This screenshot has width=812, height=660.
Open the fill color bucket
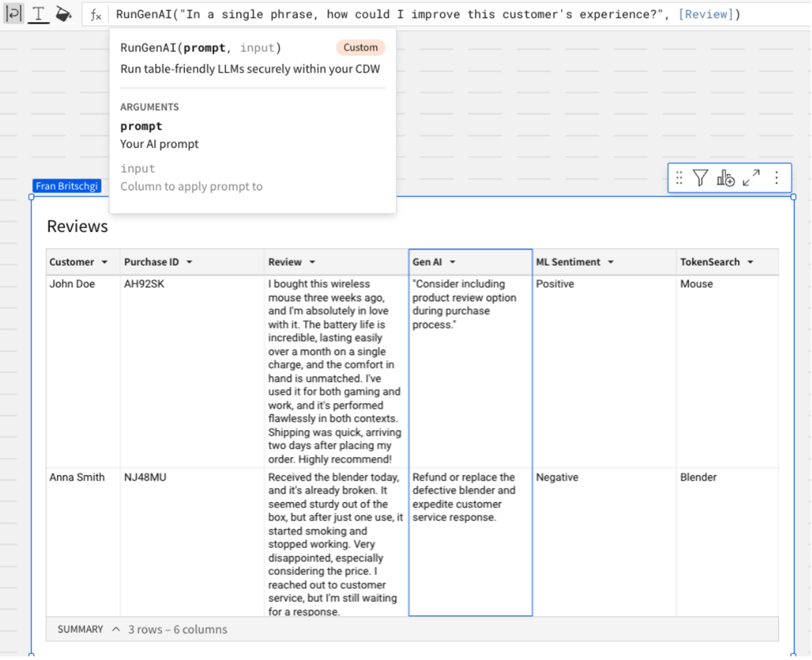click(63, 14)
